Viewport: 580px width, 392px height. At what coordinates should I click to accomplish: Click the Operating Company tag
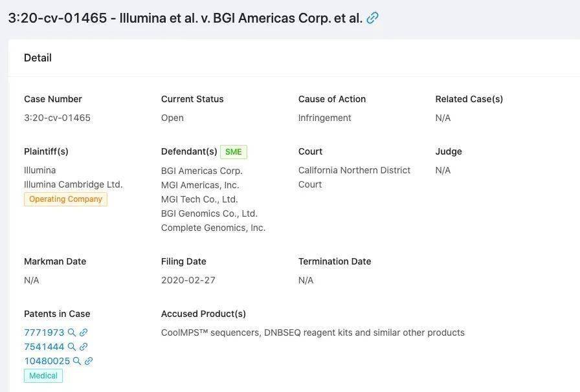coord(65,199)
